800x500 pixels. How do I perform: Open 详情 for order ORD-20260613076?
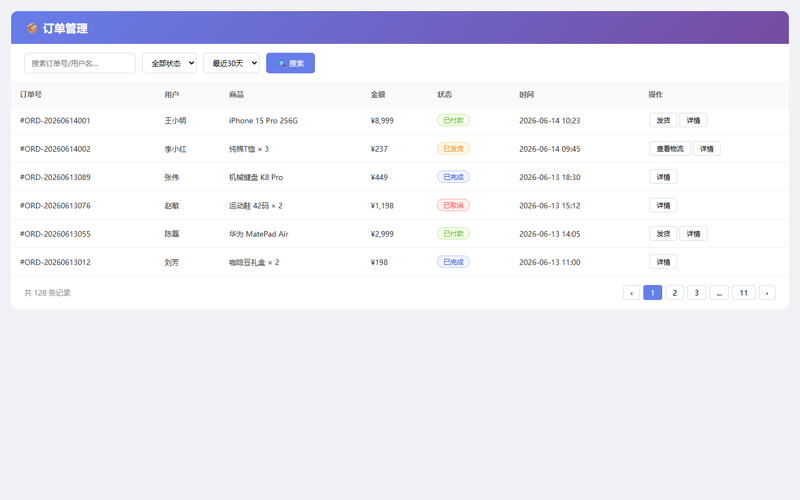663,206
